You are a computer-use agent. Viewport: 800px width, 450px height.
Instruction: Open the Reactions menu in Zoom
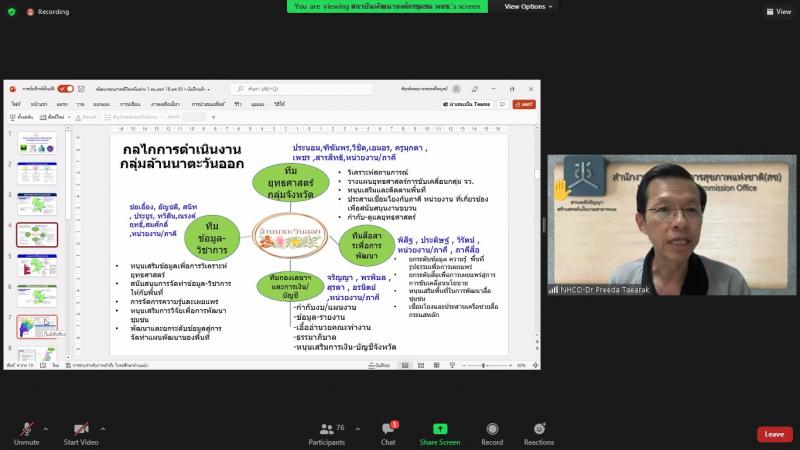[x=539, y=434]
